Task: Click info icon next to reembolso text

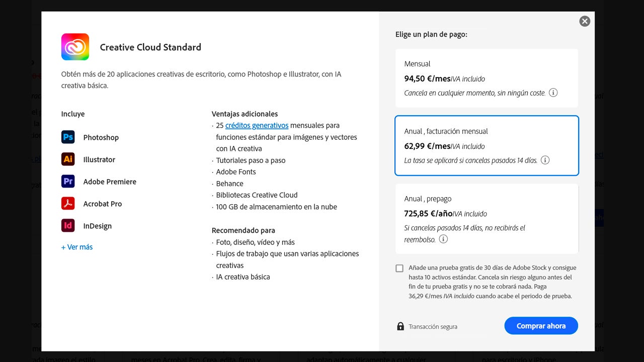Action: [443, 239]
